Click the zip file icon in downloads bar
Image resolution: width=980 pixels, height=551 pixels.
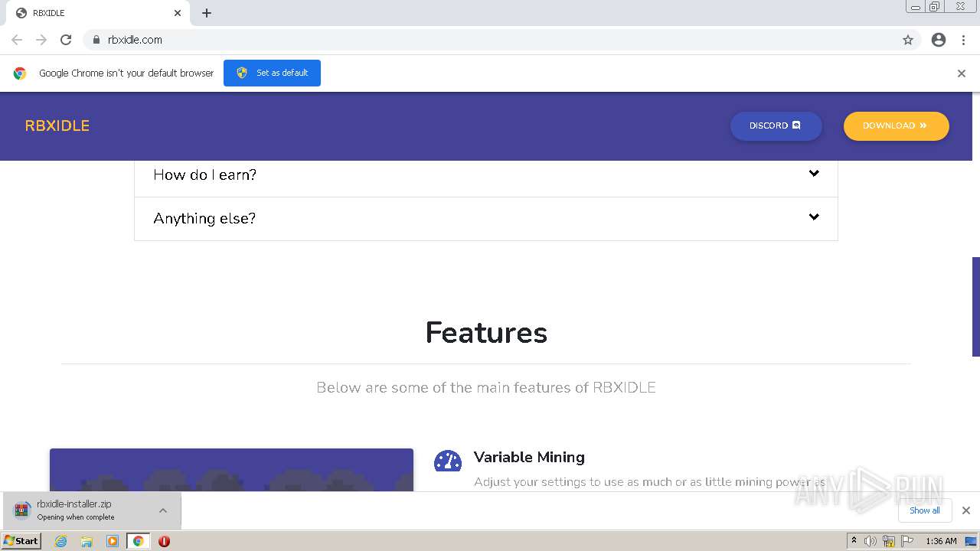(x=21, y=510)
